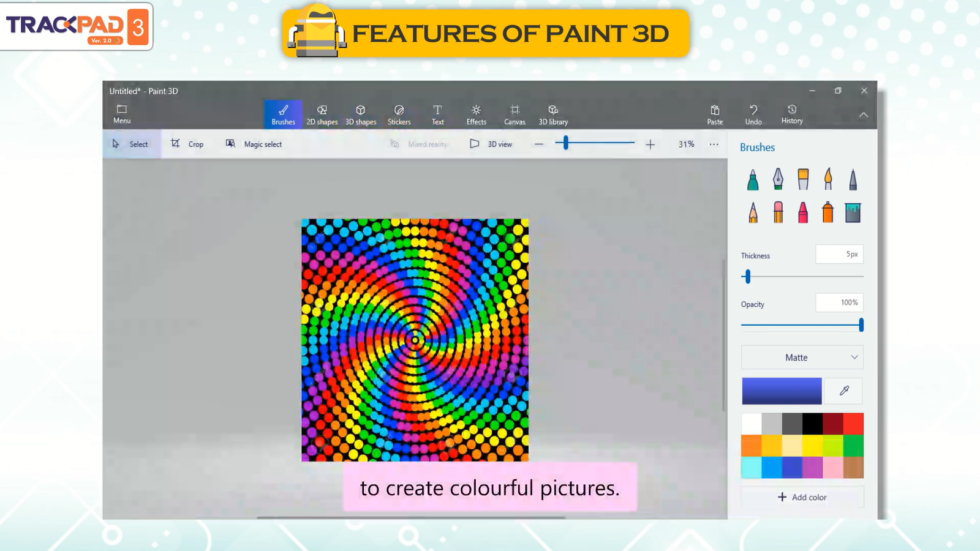Select the light turquoise color swatch
This screenshot has height=551, width=980.
point(752,467)
